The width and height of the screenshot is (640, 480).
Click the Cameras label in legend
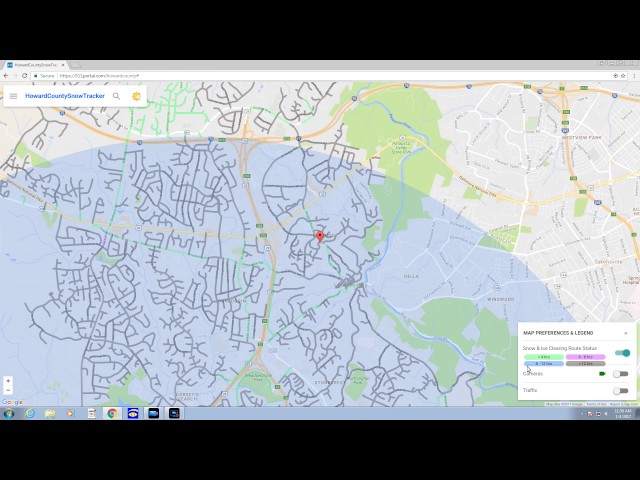pos(533,373)
